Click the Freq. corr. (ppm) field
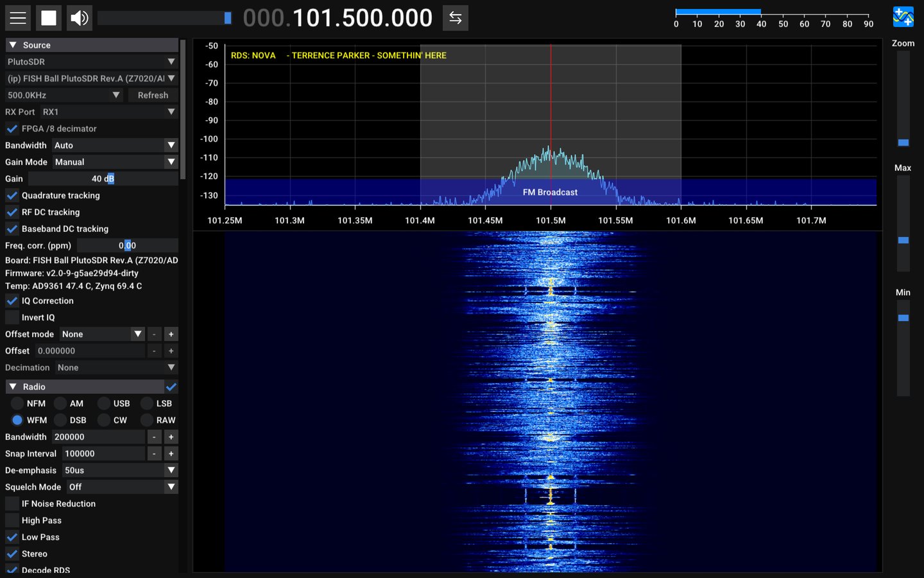924x578 pixels. tap(128, 245)
